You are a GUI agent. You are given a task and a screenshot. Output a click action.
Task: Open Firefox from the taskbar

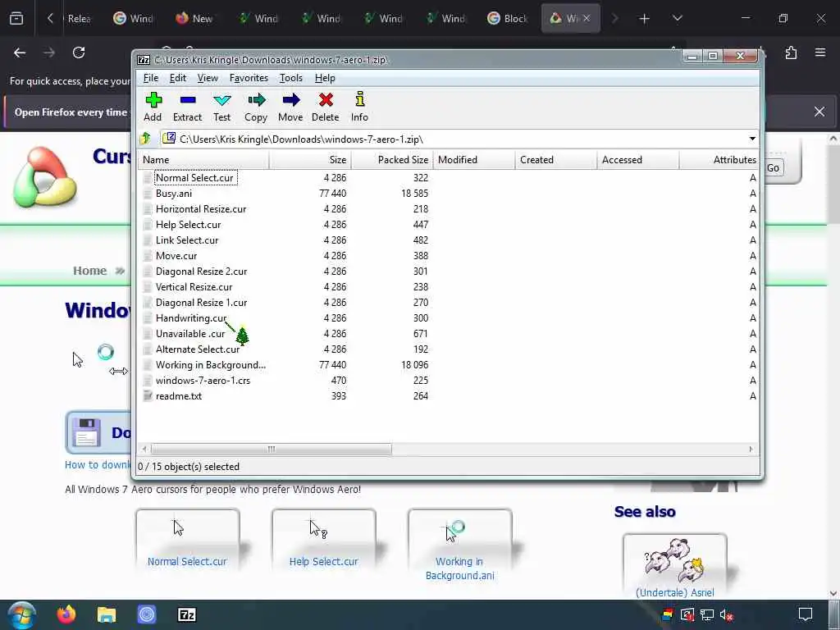pos(66,614)
